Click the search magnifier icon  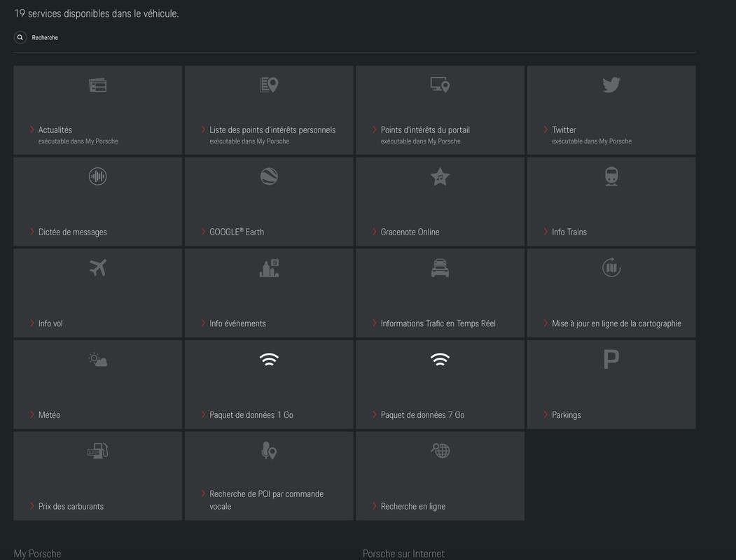click(x=20, y=37)
